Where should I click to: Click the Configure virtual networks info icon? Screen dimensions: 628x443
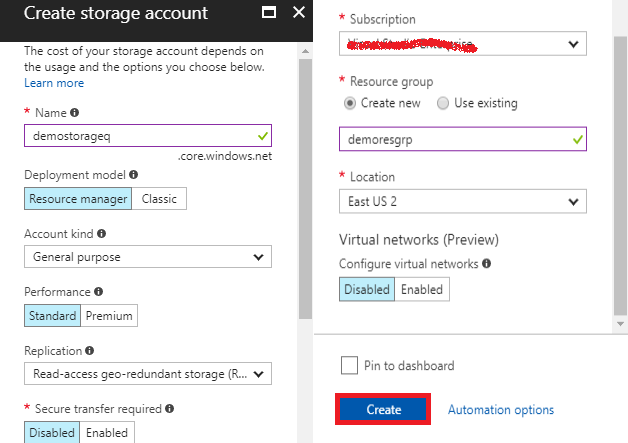486,264
